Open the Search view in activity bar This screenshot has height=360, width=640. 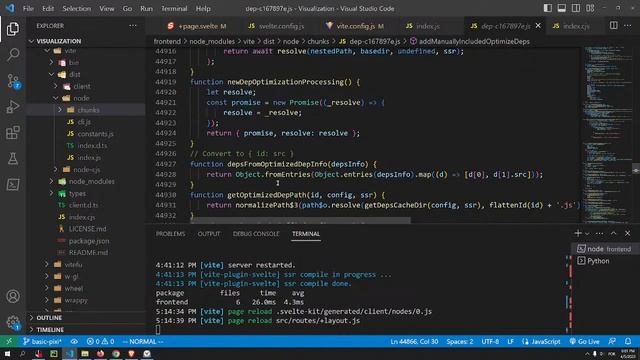(x=13, y=55)
